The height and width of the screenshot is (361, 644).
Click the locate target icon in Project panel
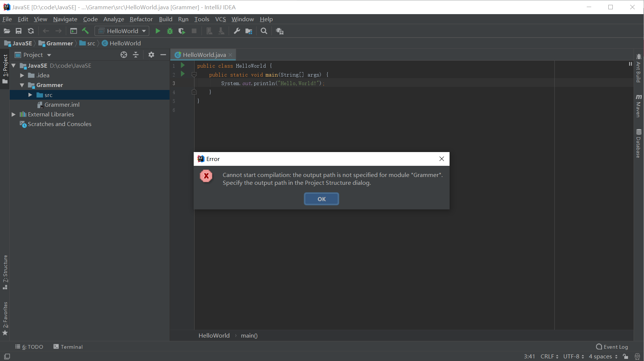tap(124, 55)
